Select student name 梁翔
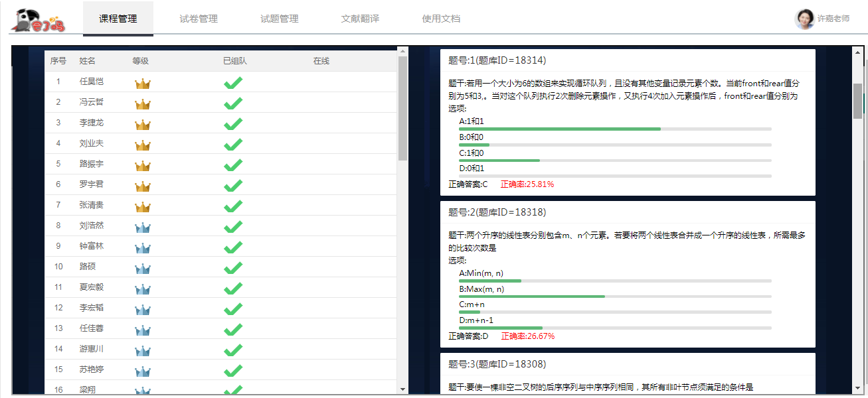 [88, 390]
